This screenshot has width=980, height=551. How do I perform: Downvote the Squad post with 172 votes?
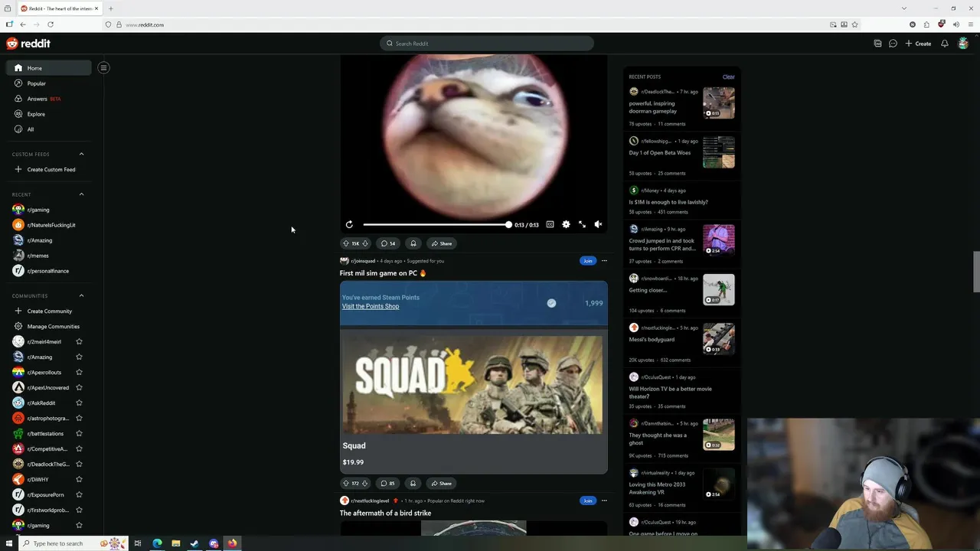[x=365, y=484]
